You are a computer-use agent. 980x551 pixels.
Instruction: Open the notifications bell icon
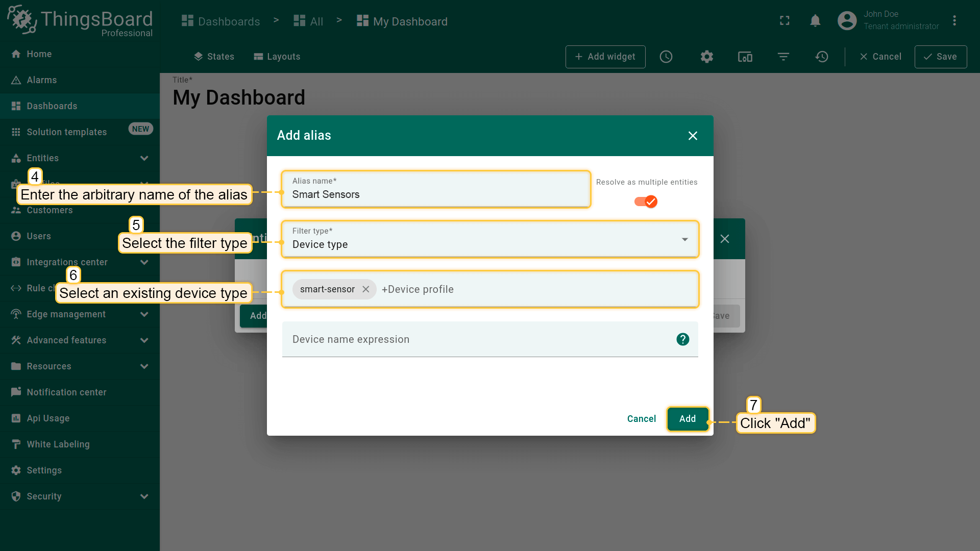[x=815, y=20]
